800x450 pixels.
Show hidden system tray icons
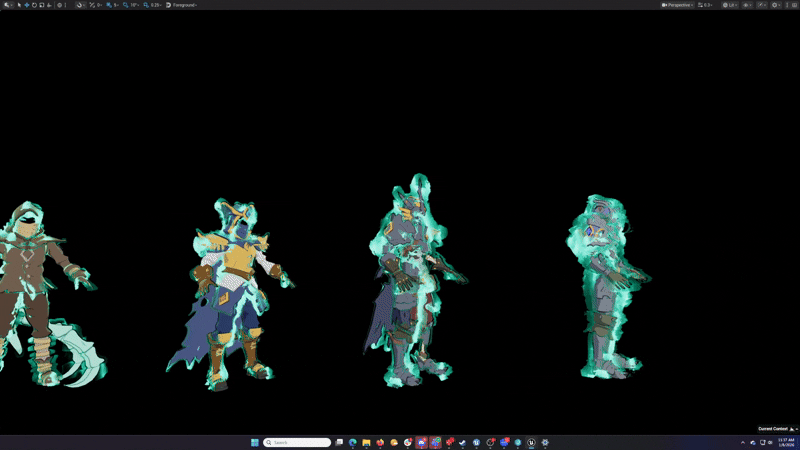coord(743,442)
